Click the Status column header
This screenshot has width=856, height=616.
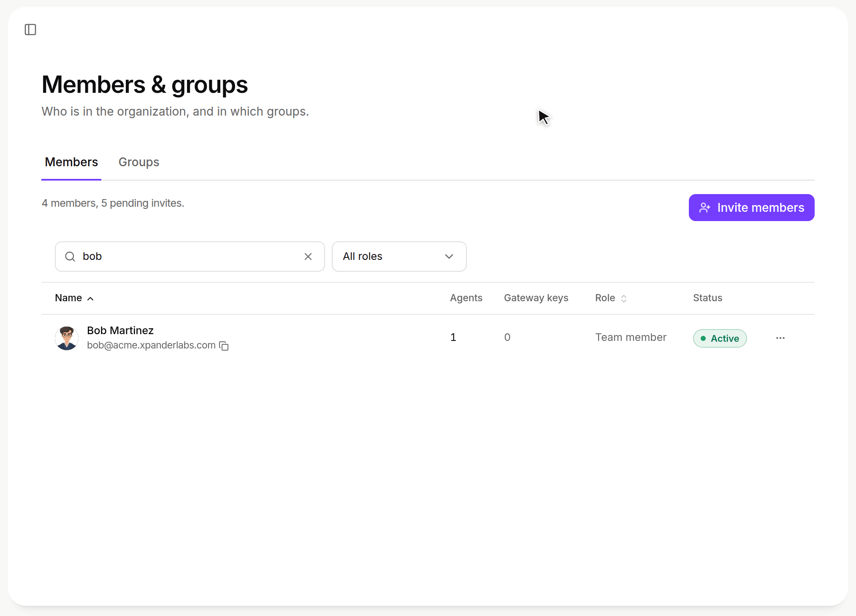point(707,298)
